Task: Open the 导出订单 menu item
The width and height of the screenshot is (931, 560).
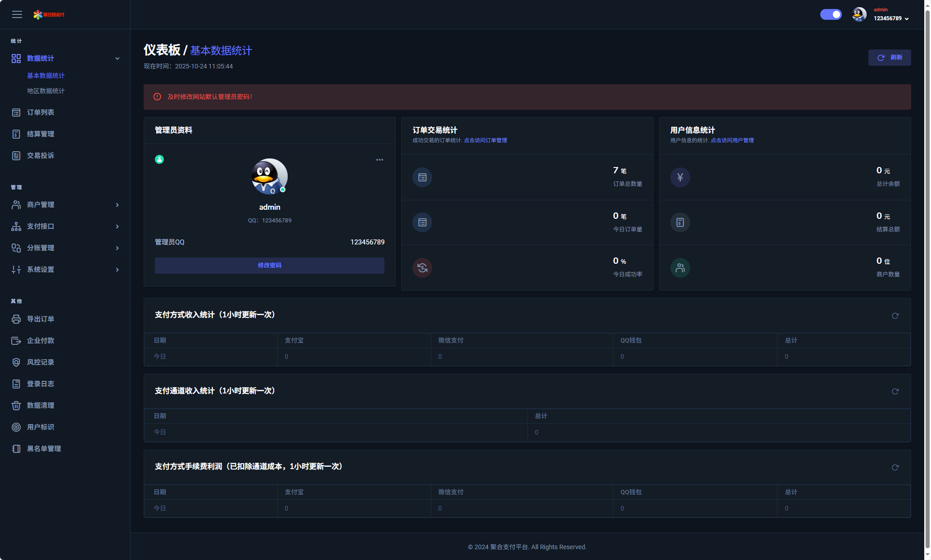Action: pyautogui.click(x=41, y=319)
